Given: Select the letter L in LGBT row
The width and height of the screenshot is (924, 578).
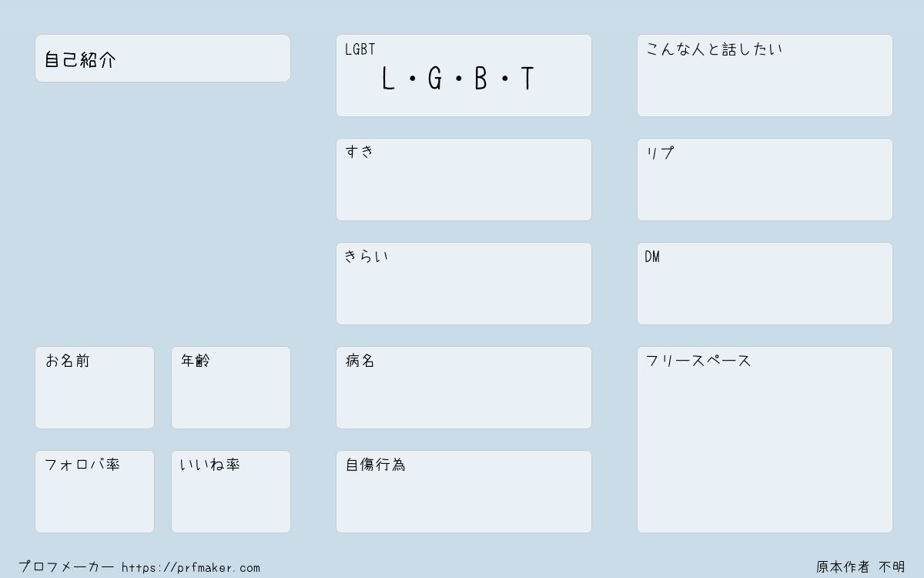Looking at the screenshot, I should click(x=388, y=79).
